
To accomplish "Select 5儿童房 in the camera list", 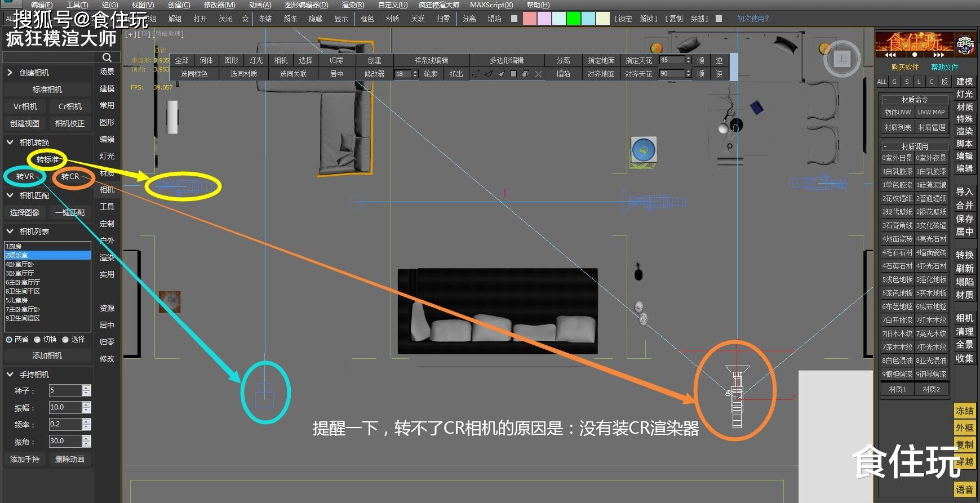I will click(47, 300).
